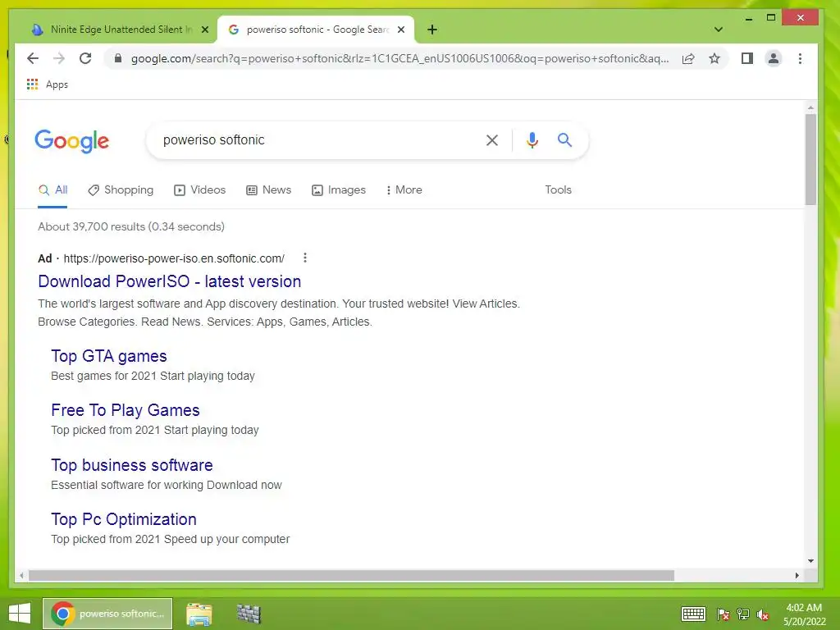
Task: Click 'Best games for 2021 Start playing today'
Action: coord(153,376)
